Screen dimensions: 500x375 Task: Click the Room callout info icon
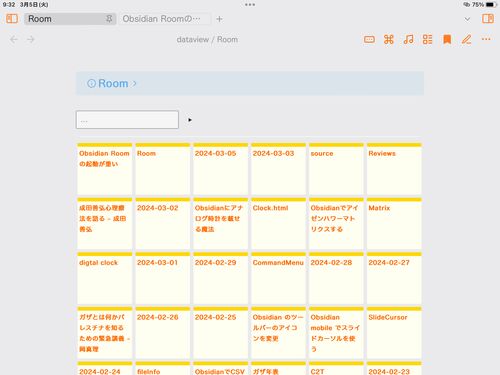click(x=91, y=83)
